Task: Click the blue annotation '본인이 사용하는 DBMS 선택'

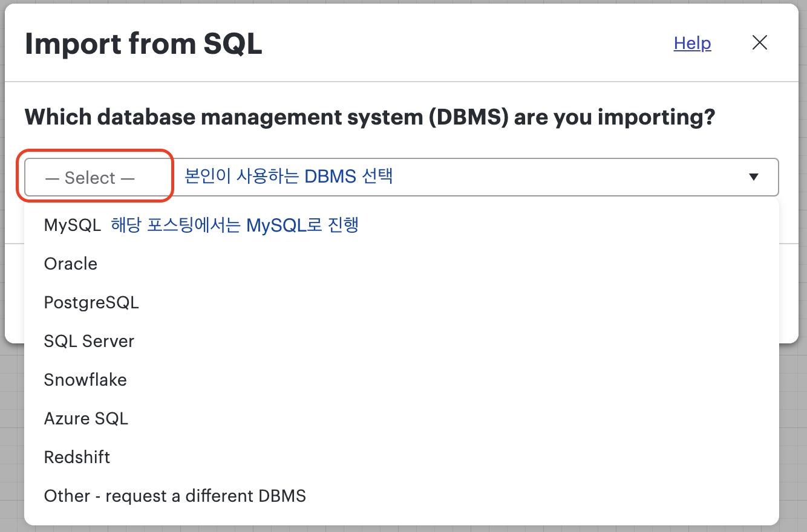Action: pos(289,177)
